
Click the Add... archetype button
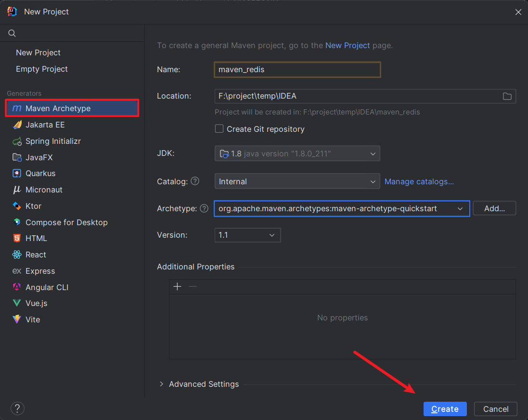click(x=494, y=208)
